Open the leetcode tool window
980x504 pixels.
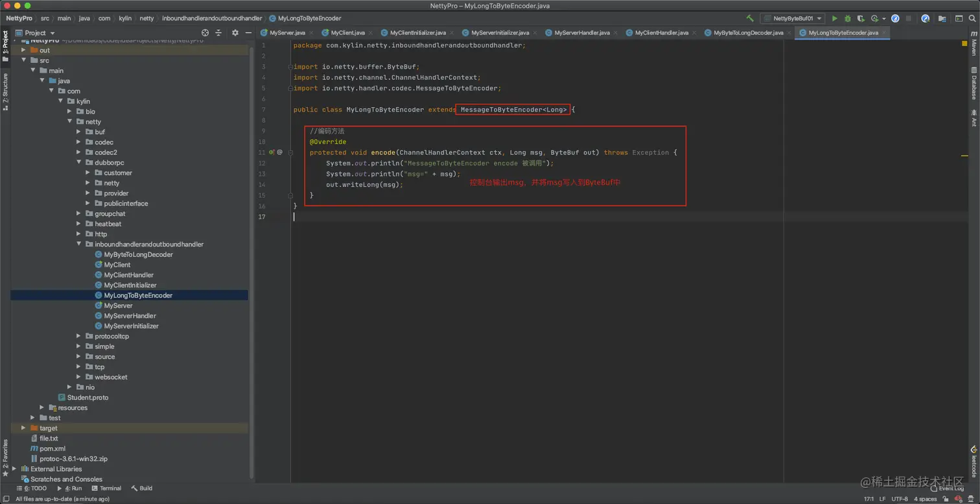pos(974,461)
